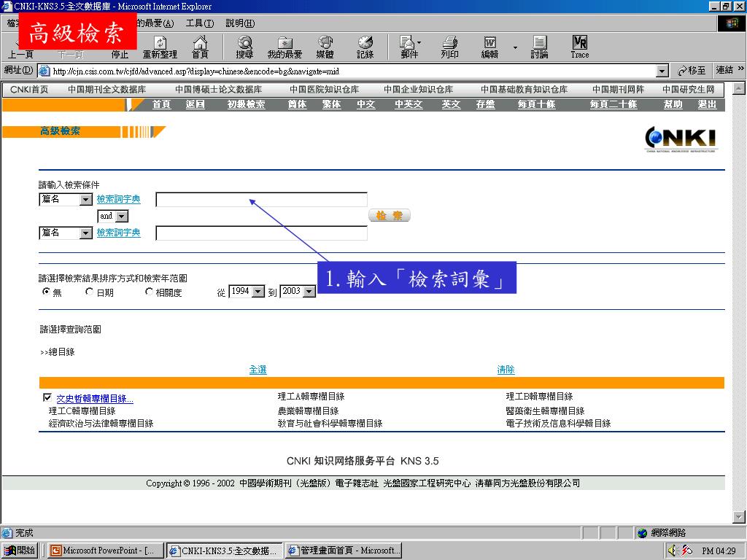Image resolution: width=747 pixels, height=560 pixels.
Task: Click the VR Trace toolbar icon
Action: click(580, 47)
